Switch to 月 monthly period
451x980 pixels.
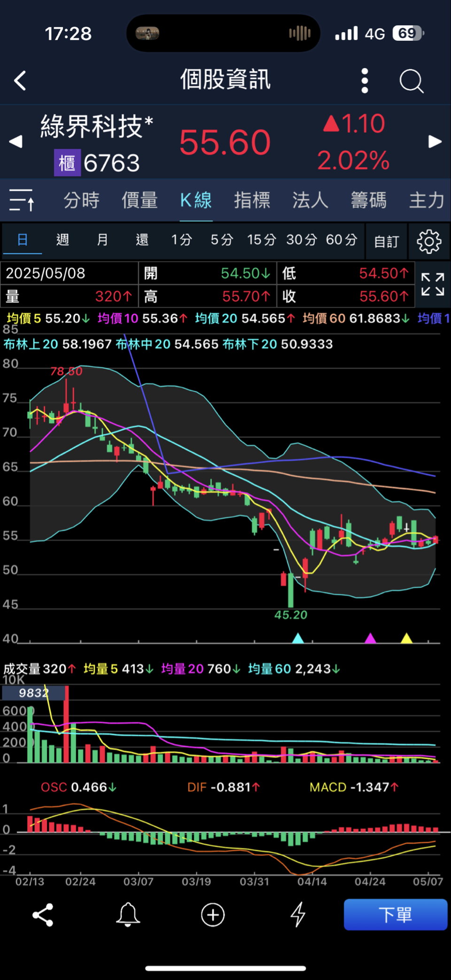point(102,240)
